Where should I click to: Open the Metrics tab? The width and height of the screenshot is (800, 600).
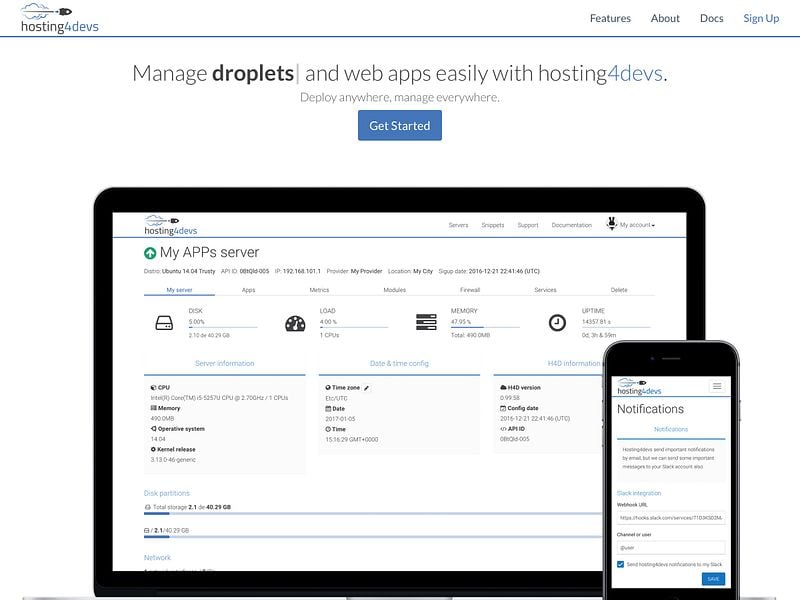tap(319, 290)
